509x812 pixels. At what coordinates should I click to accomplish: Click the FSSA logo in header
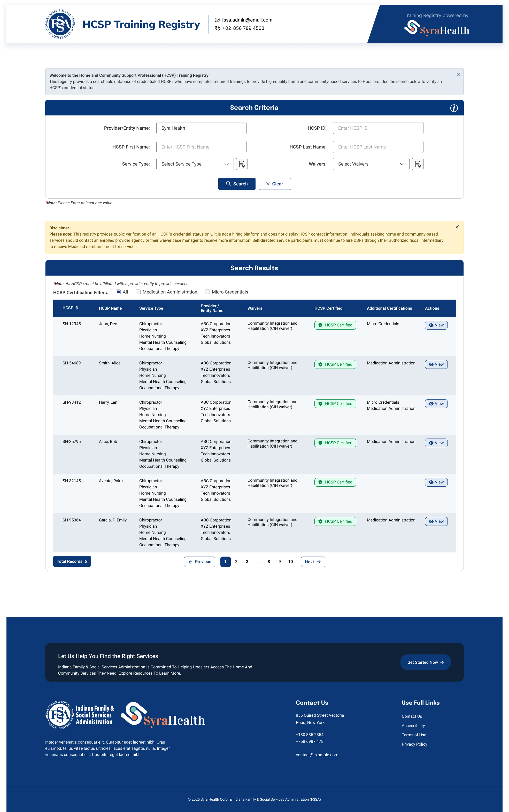click(60, 24)
